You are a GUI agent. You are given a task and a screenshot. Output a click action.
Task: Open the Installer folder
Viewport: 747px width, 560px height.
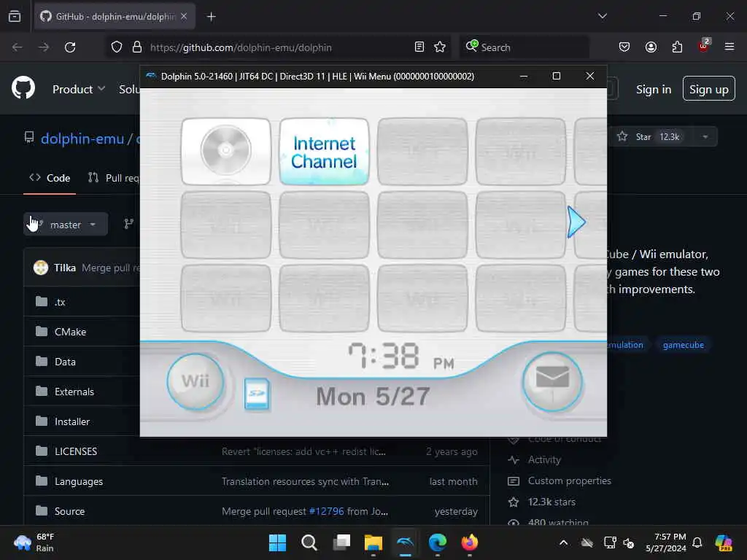pyautogui.click(x=72, y=422)
